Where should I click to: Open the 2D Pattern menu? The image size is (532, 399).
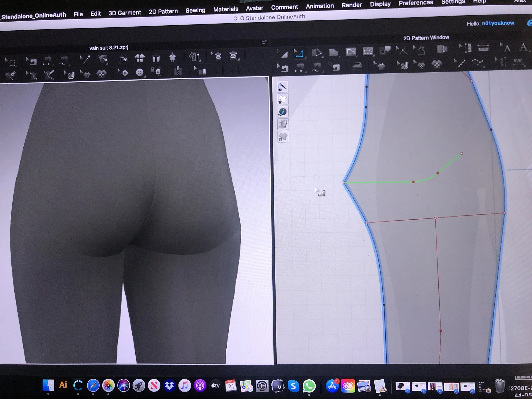(163, 11)
